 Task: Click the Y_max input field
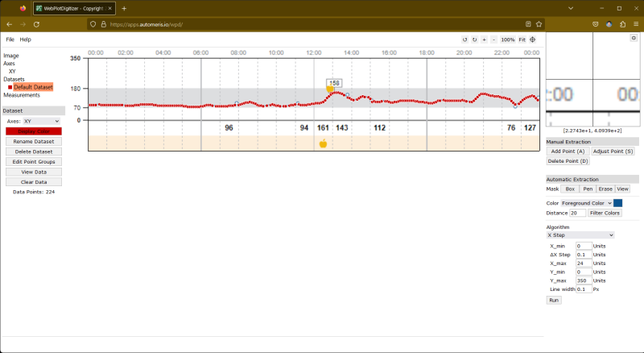[x=584, y=280]
